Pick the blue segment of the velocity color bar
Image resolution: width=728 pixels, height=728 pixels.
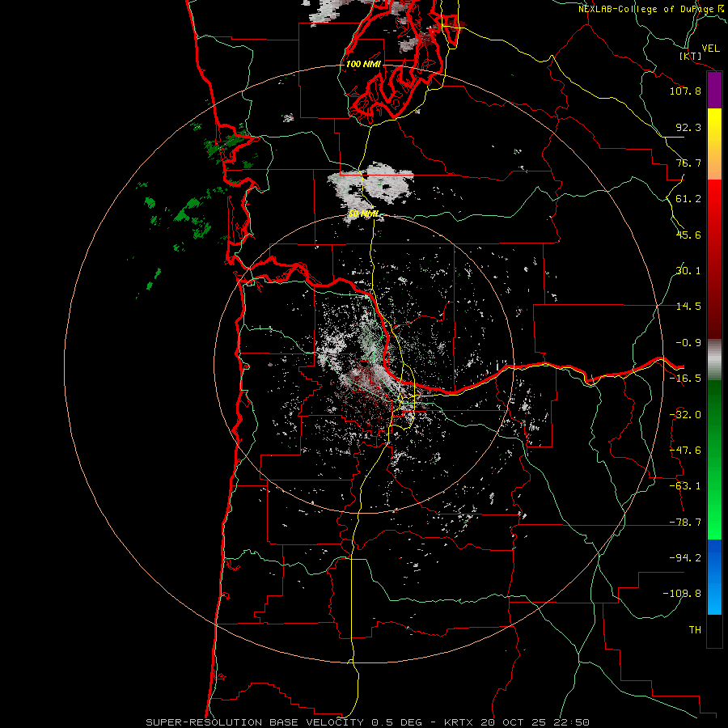coord(714,577)
